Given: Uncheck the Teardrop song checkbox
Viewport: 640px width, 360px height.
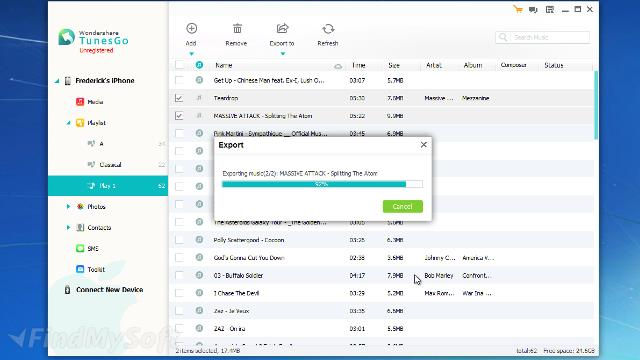Looking at the screenshot, I should (x=179, y=98).
